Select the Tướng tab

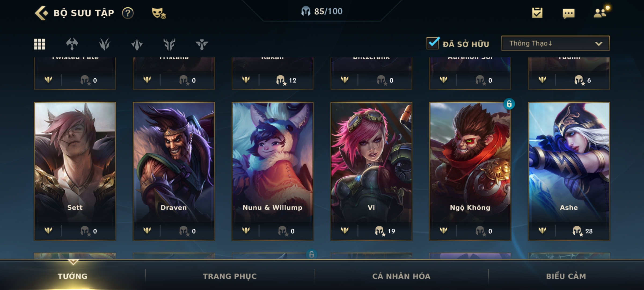tap(72, 276)
